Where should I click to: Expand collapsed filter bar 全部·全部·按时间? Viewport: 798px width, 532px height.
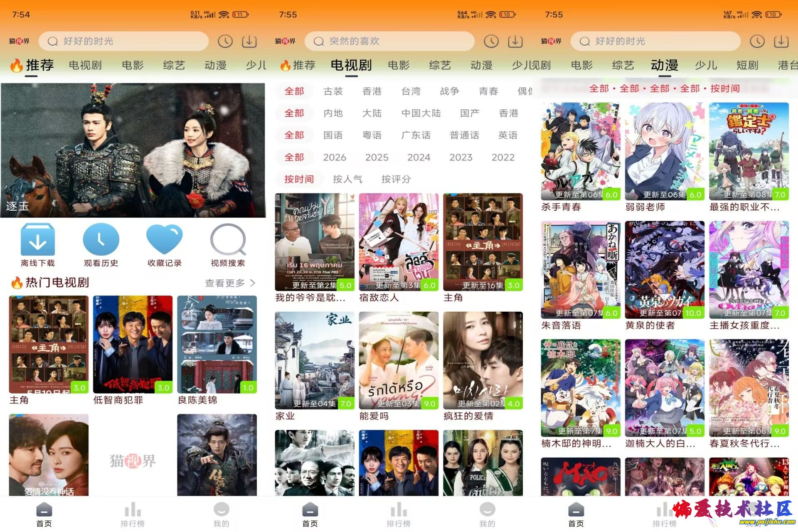(x=665, y=89)
